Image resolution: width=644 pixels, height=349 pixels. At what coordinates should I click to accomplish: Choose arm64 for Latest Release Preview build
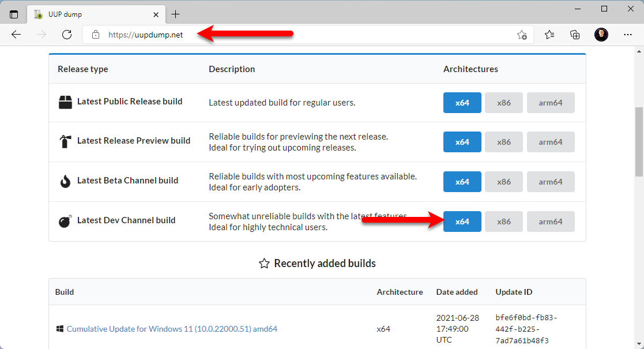pos(551,142)
